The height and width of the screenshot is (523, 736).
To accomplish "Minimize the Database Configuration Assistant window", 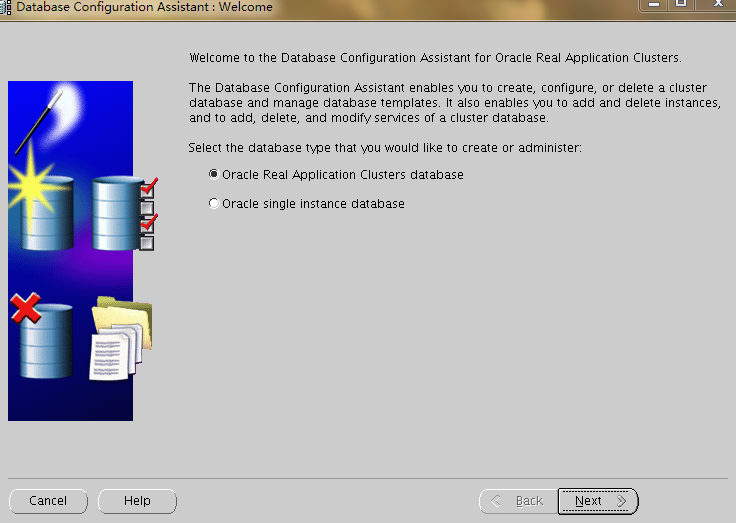I will [654, 4].
